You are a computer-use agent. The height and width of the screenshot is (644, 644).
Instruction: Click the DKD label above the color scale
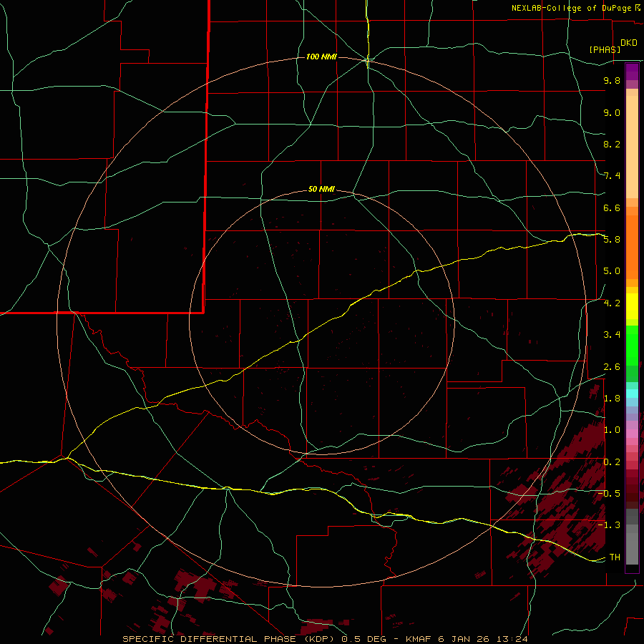click(629, 43)
